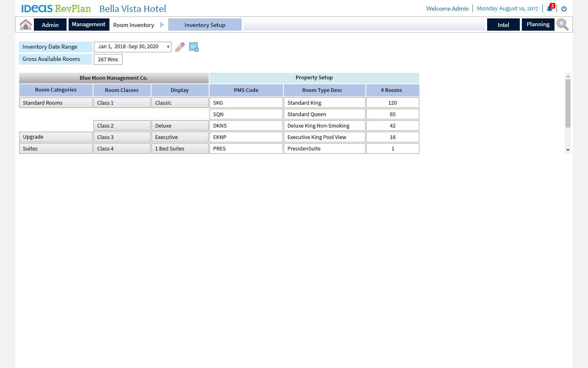Switch to the Inventory Setup tab
This screenshot has height=368, width=588.
click(x=205, y=25)
